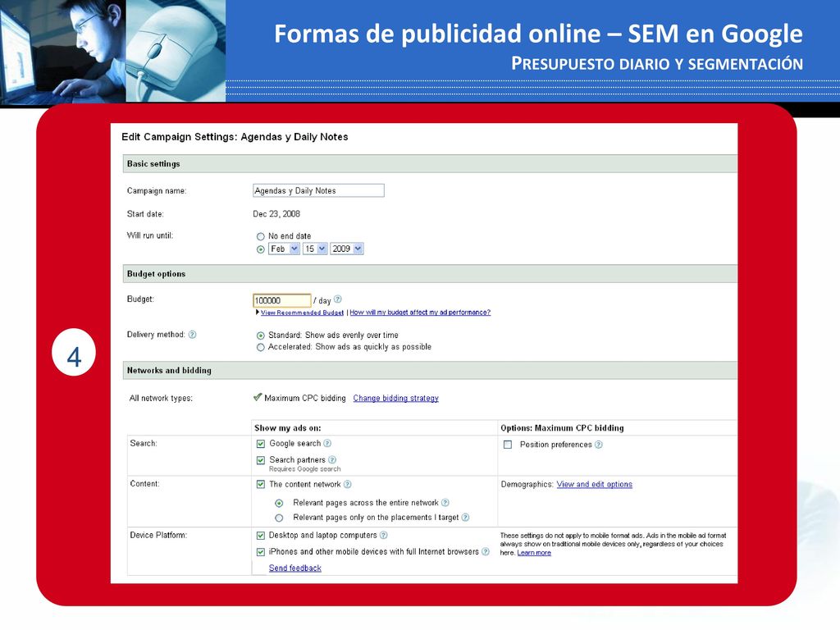Open How will my budget affect performance link
Screen dimensions: 840x630
420,313
